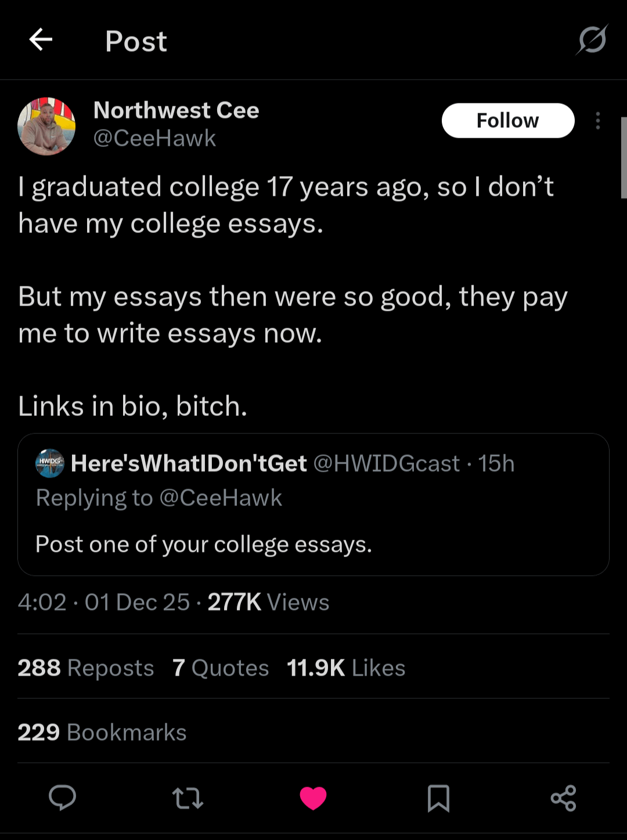The image size is (627, 840).
Task: Tap the reply speech bubble icon
Action: click(x=62, y=798)
